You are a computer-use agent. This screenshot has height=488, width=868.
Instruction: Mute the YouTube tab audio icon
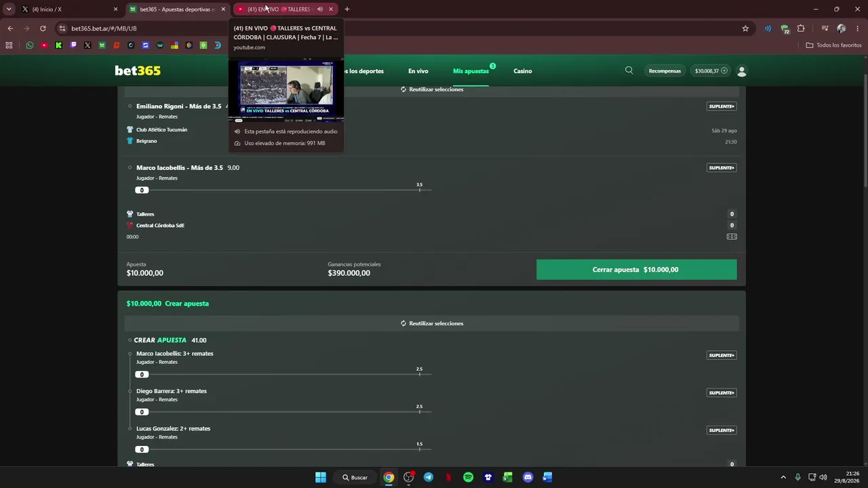(x=319, y=9)
